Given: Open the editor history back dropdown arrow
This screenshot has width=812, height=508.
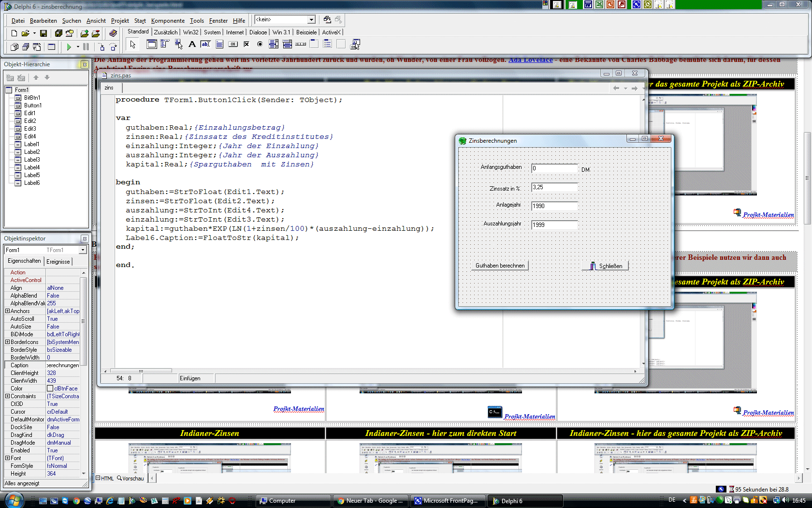Looking at the screenshot, I should (x=625, y=88).
